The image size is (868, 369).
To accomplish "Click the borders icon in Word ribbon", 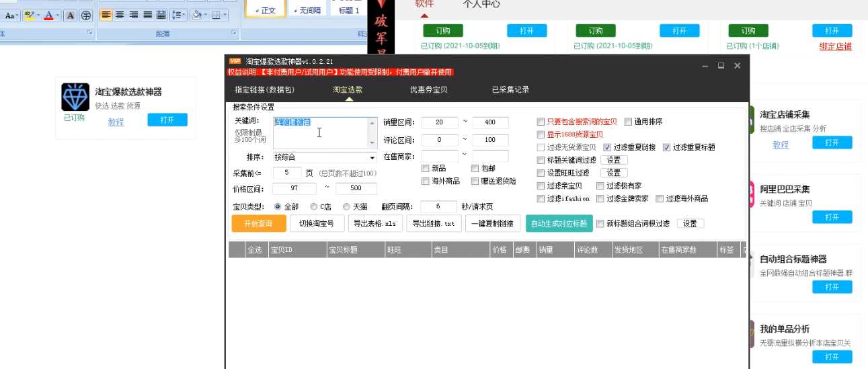I will (216, 15).
